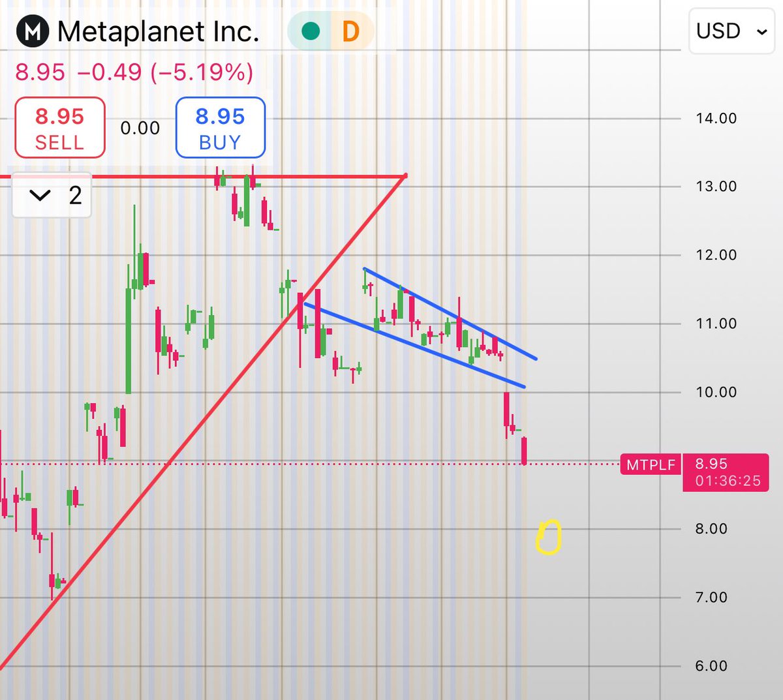The height and width of the screenshot is (700, 783).
Task: Open the USD currency dropdown
Action: (x=731, y=31)
